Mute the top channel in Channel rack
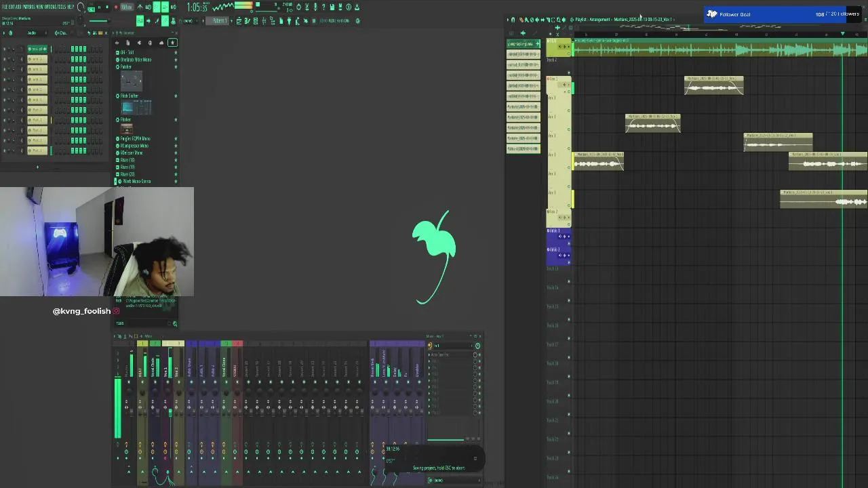Image resolution: width=868 pixels, height=488 pixels. 5,49
